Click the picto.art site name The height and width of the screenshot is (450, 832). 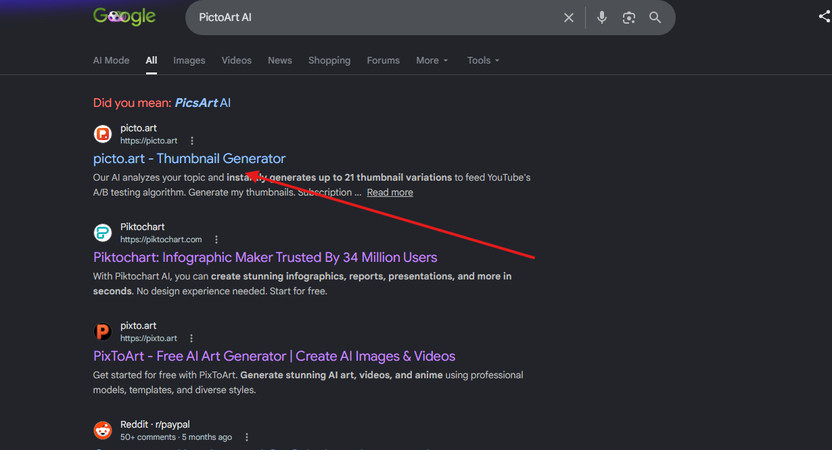[138, 128]
